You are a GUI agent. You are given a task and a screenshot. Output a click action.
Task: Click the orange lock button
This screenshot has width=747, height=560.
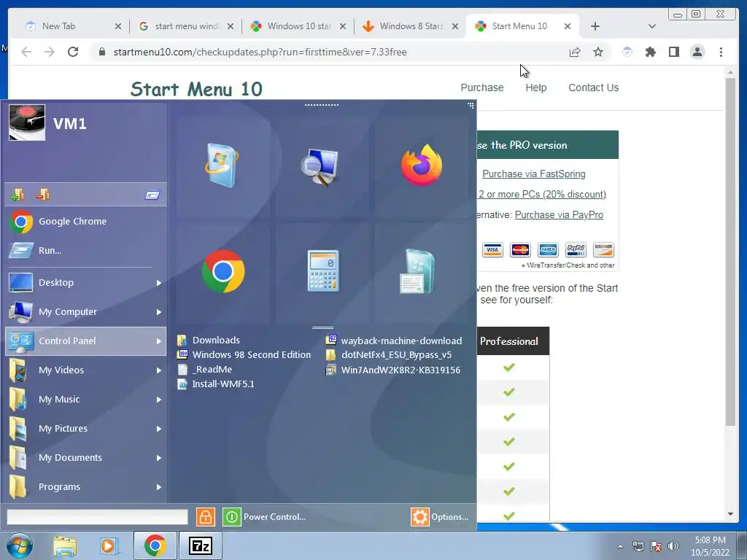coord(205,517)
